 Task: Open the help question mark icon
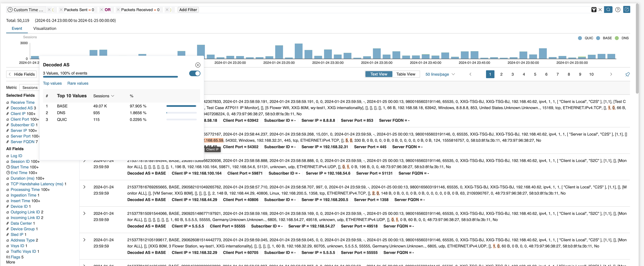point(618,10)
